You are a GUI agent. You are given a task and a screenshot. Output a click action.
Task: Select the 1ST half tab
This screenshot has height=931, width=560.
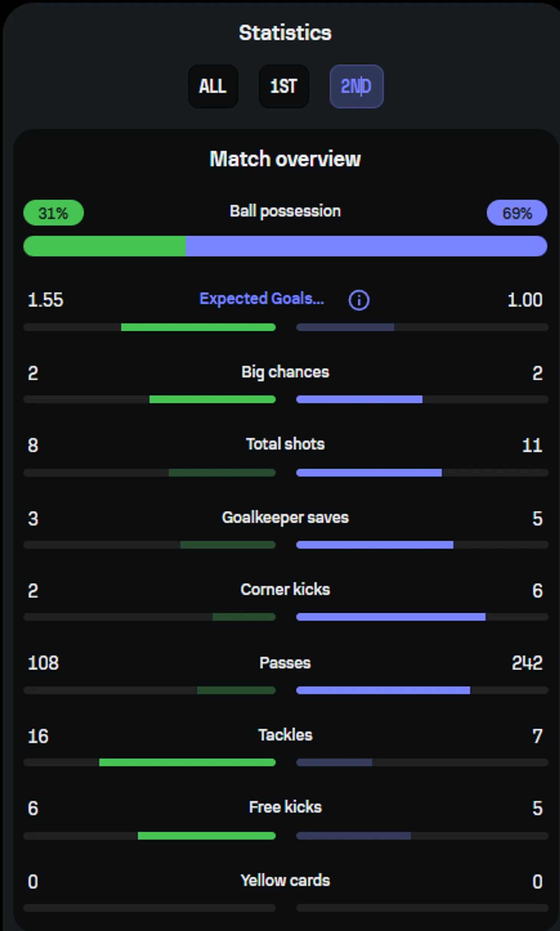click(284, 86)
